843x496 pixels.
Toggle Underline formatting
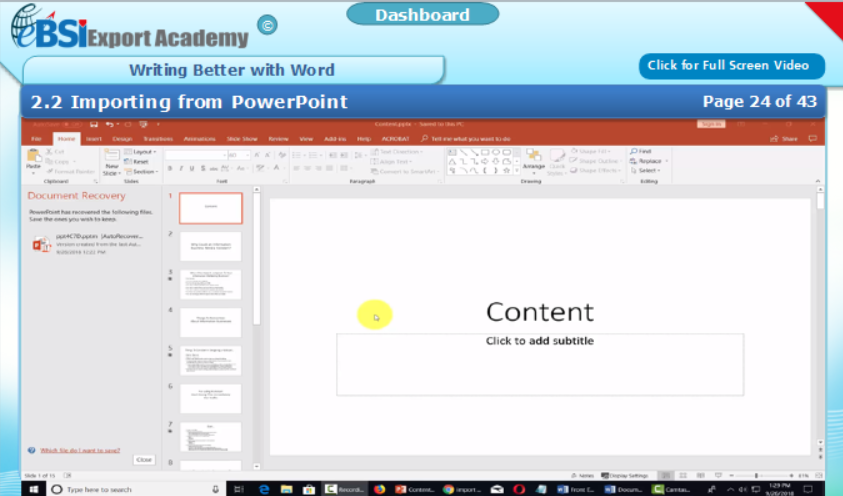pos(191,169)
